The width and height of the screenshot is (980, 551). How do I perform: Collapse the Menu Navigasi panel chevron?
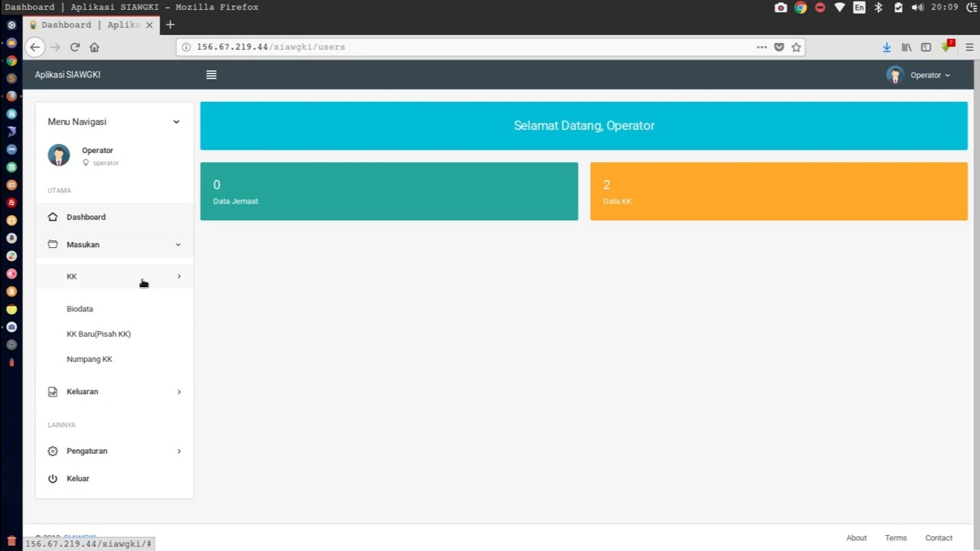click(x=176, y=122)
